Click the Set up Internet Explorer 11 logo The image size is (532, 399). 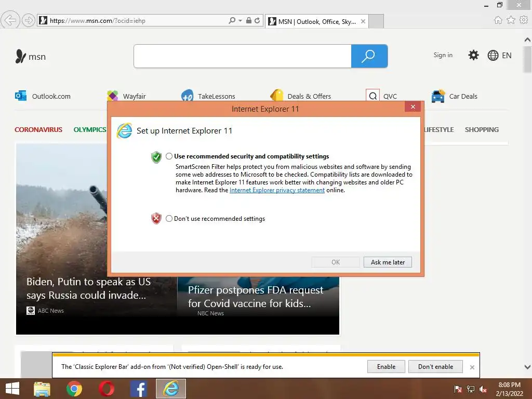point(124,131)
